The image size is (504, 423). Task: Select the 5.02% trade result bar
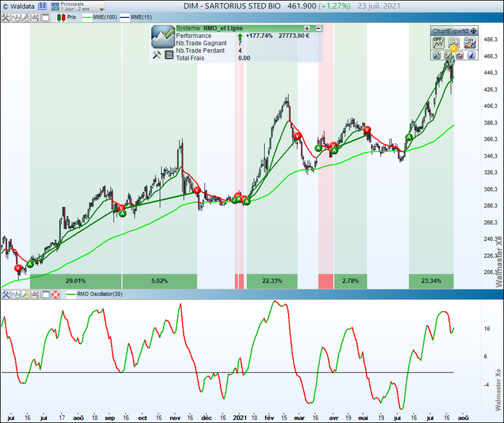click(159, 281)
